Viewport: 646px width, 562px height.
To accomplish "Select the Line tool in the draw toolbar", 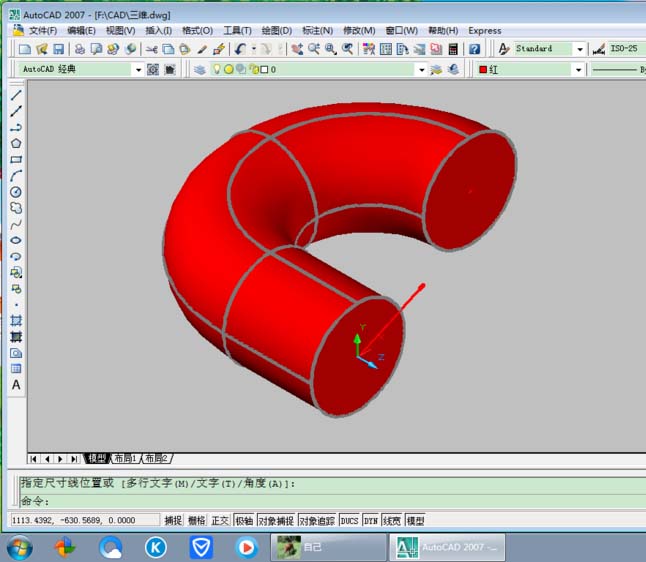I will [16, 95].
